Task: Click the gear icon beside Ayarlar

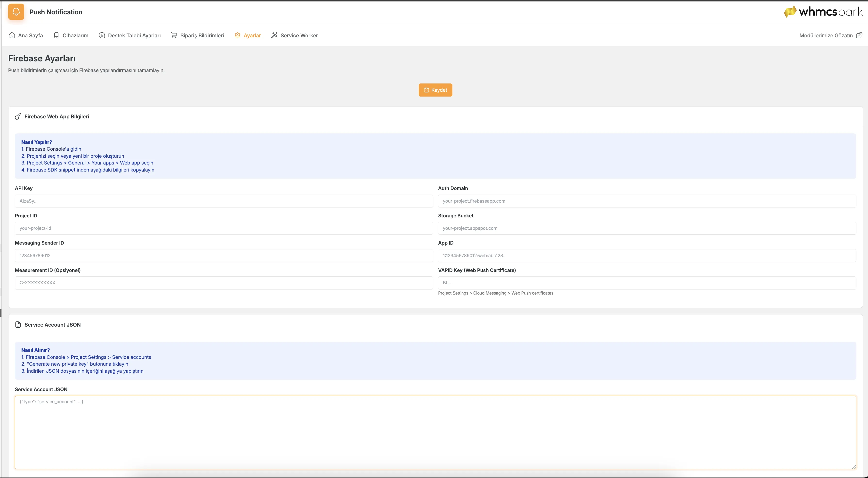Action: point(237,35)
